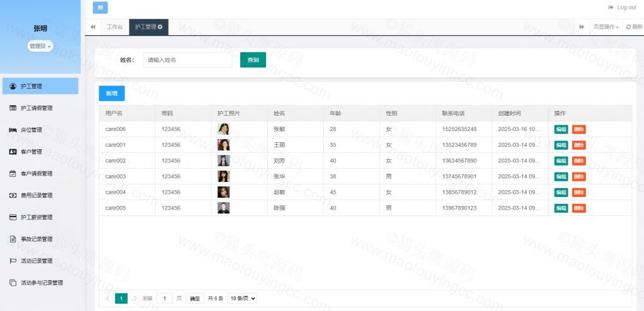Click the scroll tabs left double-arrow icon
The width and height of the screenshot is (644, 311).
pos(93,26)
